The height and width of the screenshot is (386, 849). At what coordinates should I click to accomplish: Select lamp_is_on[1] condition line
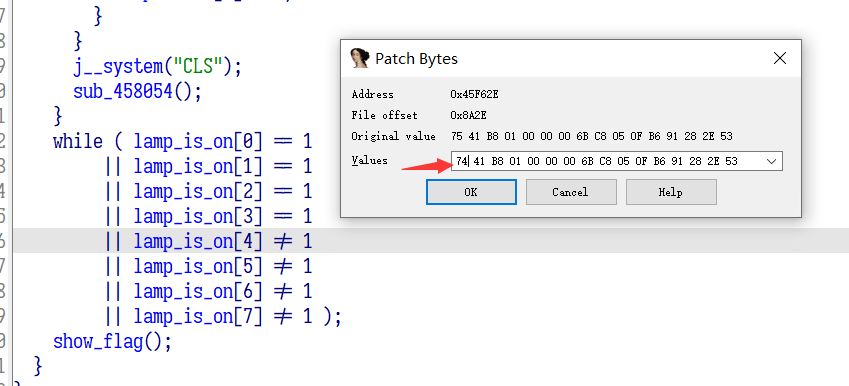[x=208, y=167]
